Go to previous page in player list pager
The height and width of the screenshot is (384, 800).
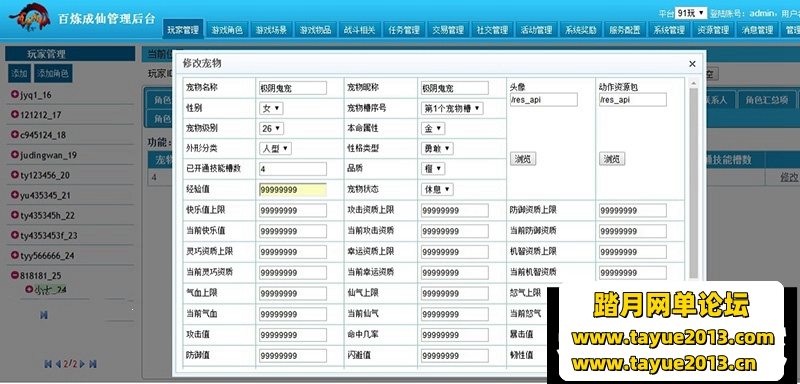coord(58,364)
